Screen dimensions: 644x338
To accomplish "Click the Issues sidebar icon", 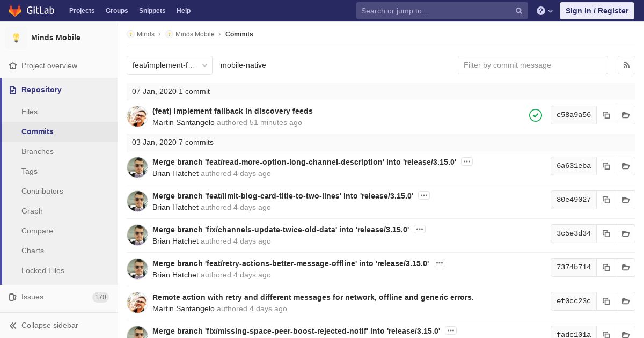I will (13, 297).
